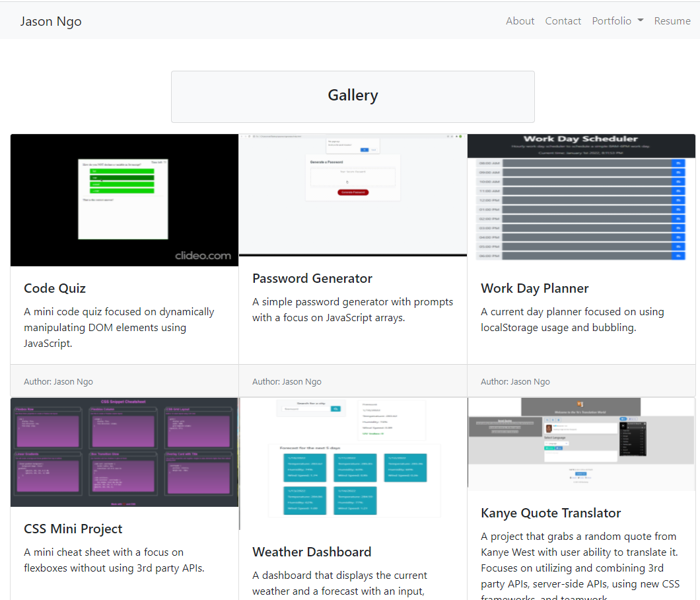Click the Gallery heading box
700x600 pixels.
click(353, 96)
